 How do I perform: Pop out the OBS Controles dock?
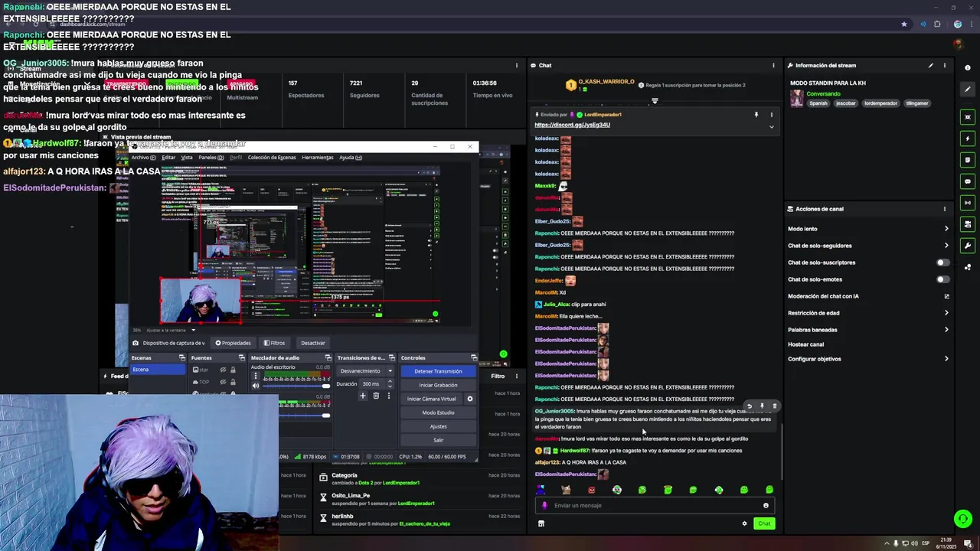474,357
